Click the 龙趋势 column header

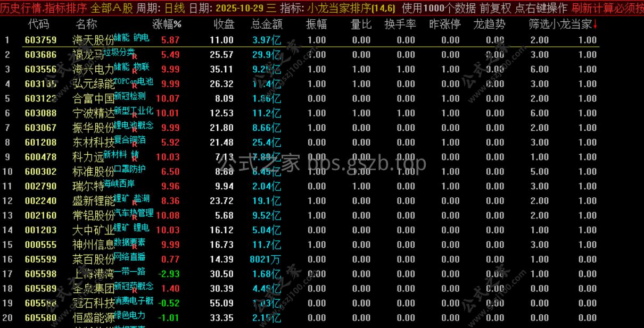tap(490, 24)
